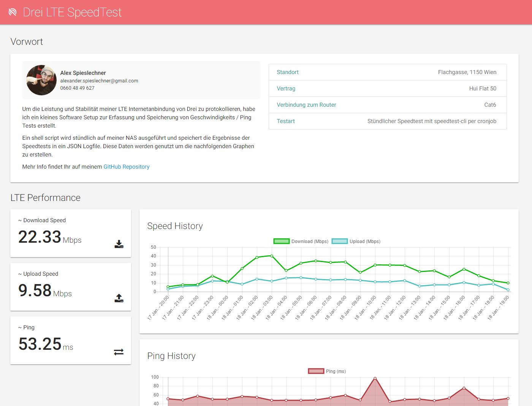This screenshot has height=406, width=532.
Task: Click the download peak point at 18 Jan. 03:00
Action: coord(272,256)
